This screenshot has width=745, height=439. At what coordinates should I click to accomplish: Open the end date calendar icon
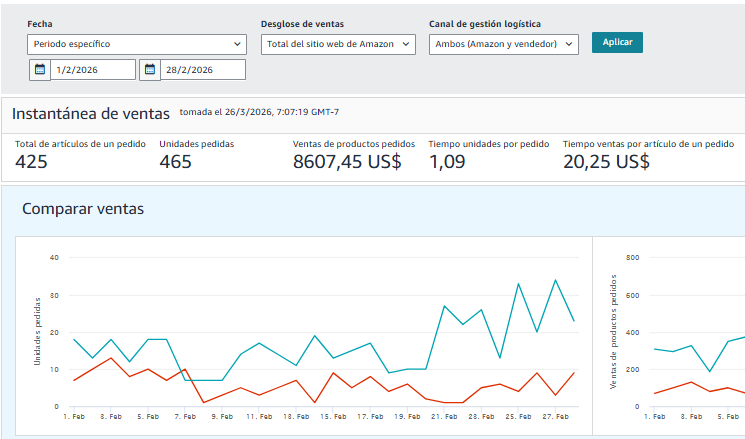(x=149, y=70)
